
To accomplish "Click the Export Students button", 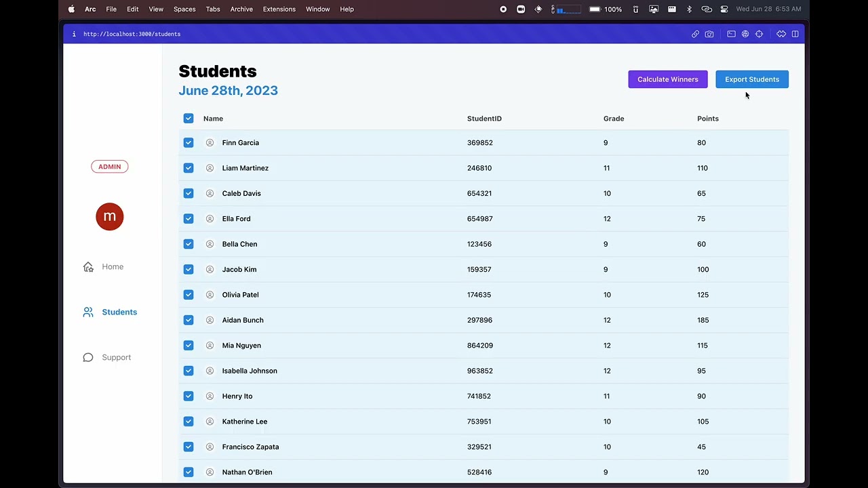I will [x=752, y=79].
